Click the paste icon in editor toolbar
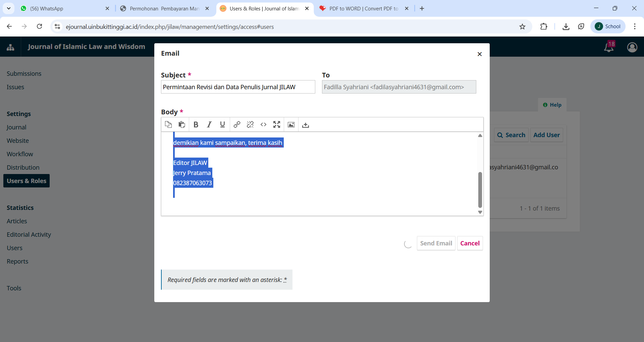 point(182,125)
